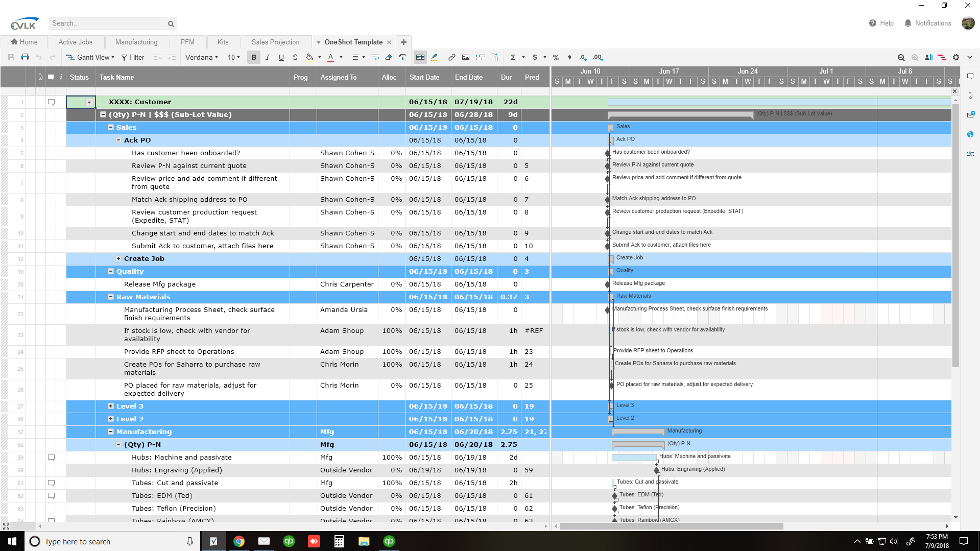Open the Kits tab
The width and height of the screenshot is (980, 551).
coord(223,42)
